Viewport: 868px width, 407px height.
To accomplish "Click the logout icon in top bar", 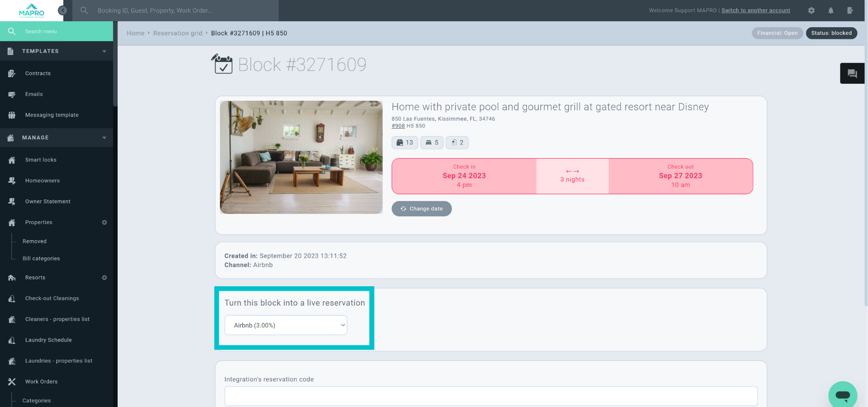I will pyautogui.click(x=850, y=10).
